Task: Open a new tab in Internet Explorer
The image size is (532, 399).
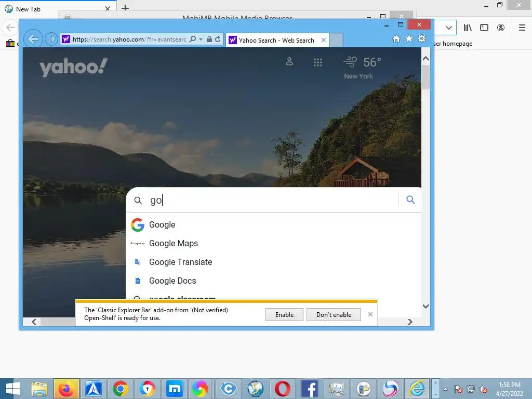Action: click(x=336, y=40)
